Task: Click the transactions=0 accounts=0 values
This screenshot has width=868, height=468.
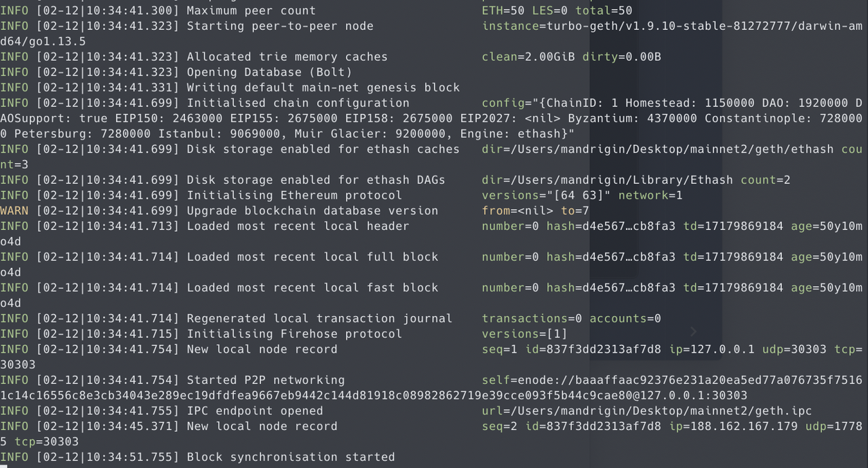Action: (572, 319)
